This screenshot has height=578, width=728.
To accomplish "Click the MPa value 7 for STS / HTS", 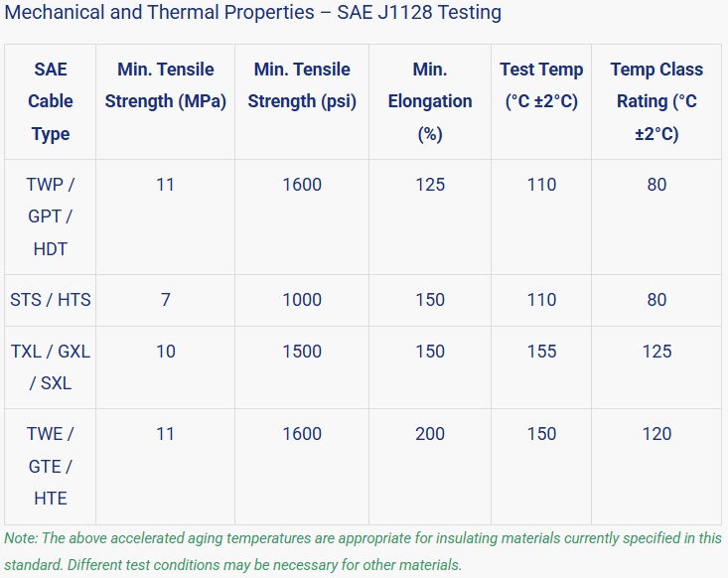I will coord(166,300).
